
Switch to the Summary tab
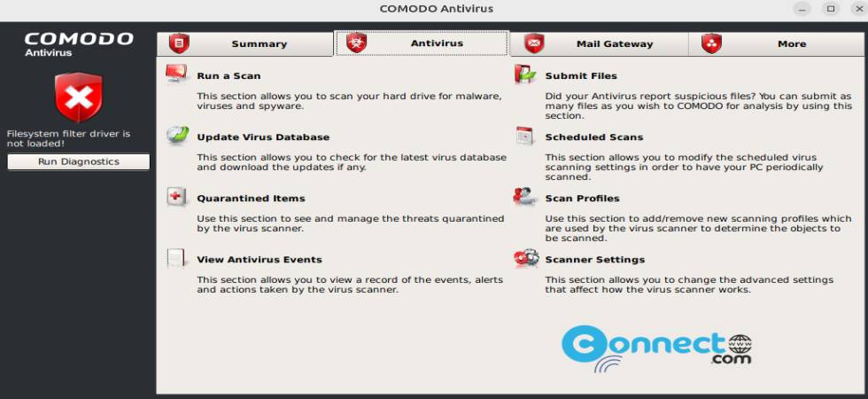[x=245, y=43]
